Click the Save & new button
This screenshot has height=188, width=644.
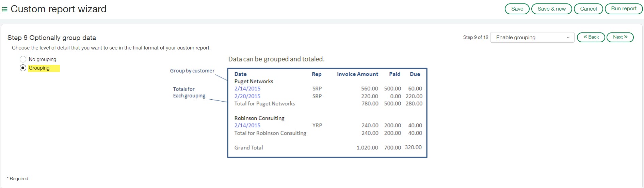pos(551,9)
